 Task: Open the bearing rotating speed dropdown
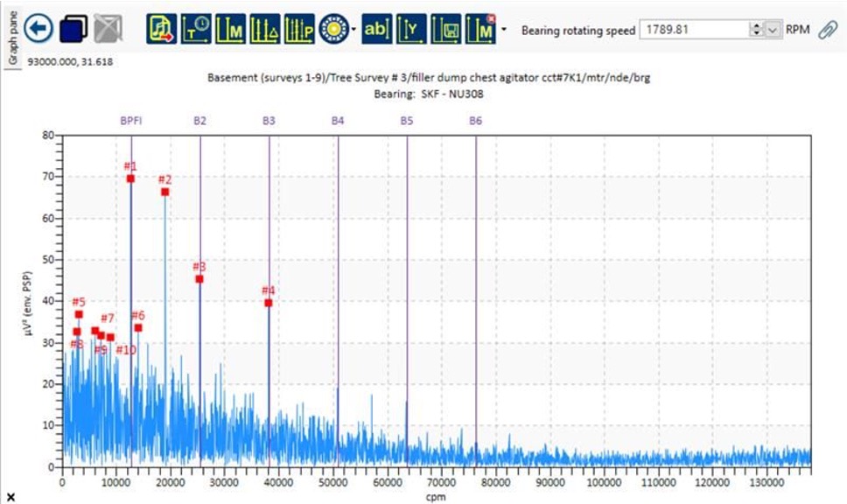[x=773, y=30]
